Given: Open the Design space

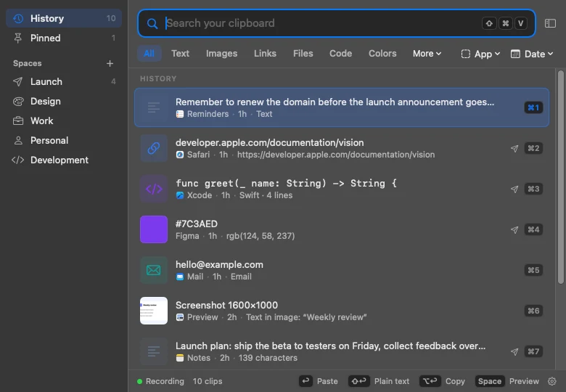Looking at the screenshot, I should tap(64, 101).
